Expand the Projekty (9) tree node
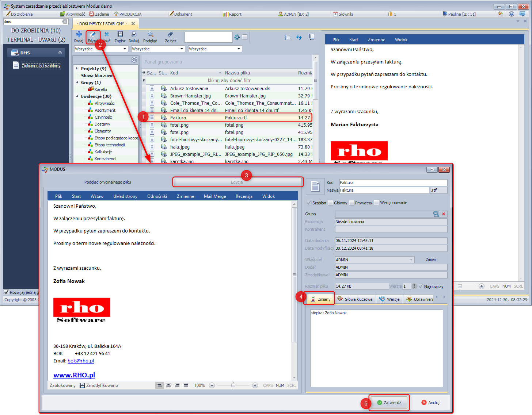The image size is (532, 415). (77, 69)
